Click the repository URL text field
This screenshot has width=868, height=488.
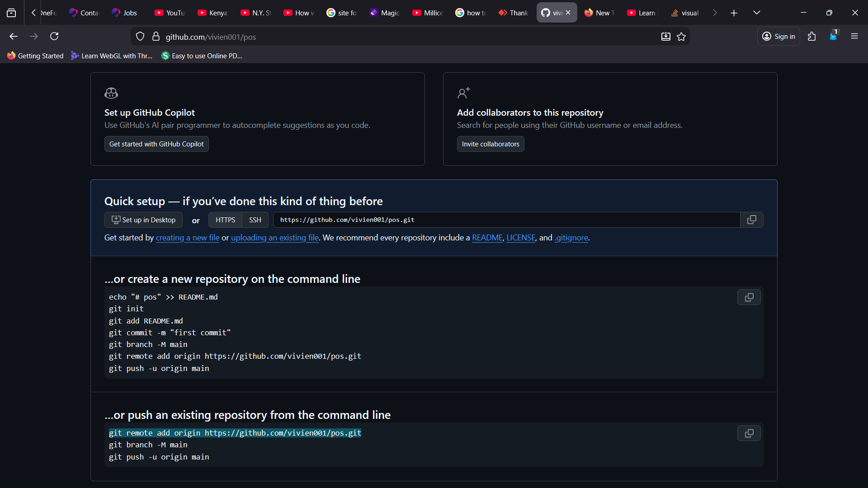pos(506,220)
